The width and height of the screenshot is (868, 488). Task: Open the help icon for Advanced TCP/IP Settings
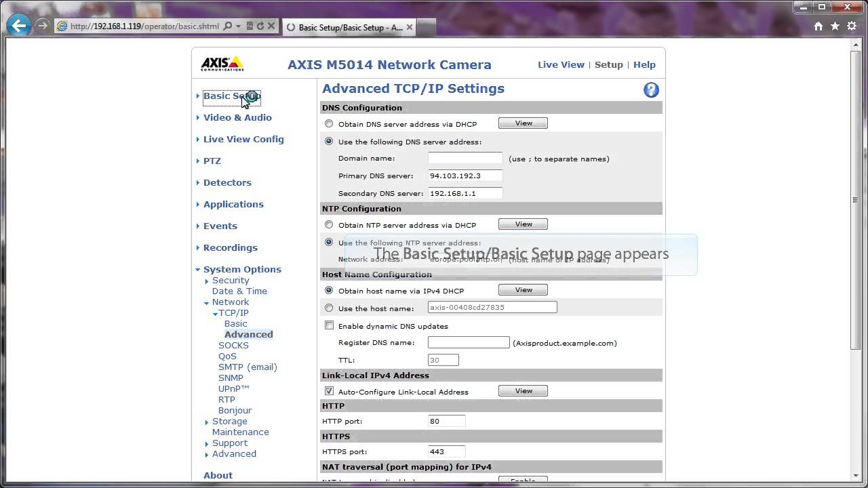tap(651, 90)
